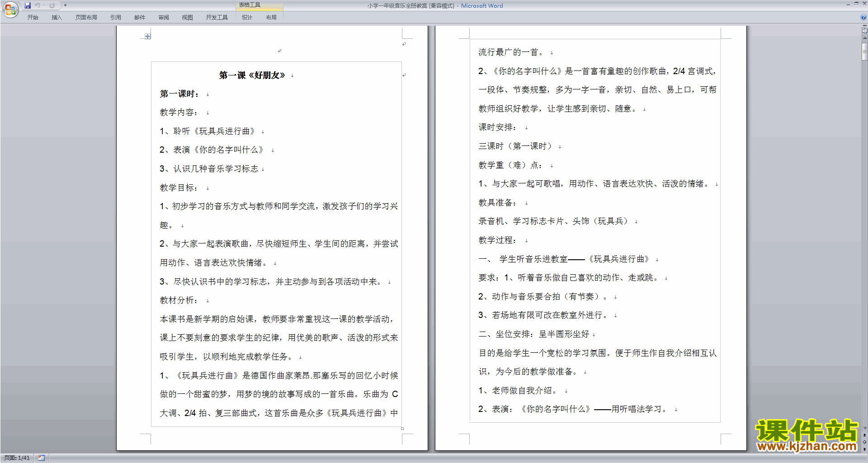Click the heading 第一课《好朋友》

[x=252, y=75]
